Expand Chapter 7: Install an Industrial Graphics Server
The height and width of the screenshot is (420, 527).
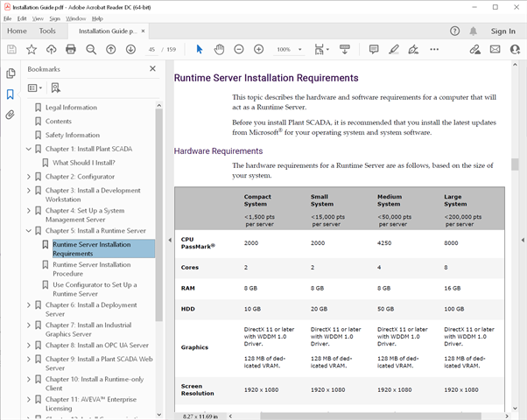[29, 325]
